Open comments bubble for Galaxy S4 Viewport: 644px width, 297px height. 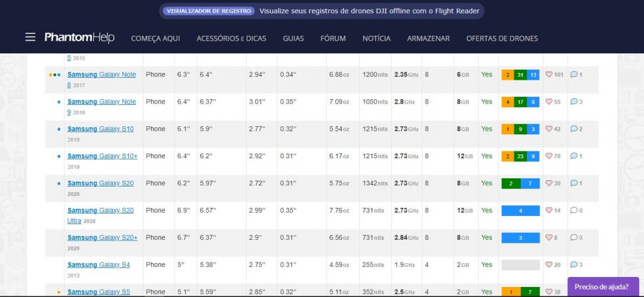pyautogui.click(x=574, y=264)
